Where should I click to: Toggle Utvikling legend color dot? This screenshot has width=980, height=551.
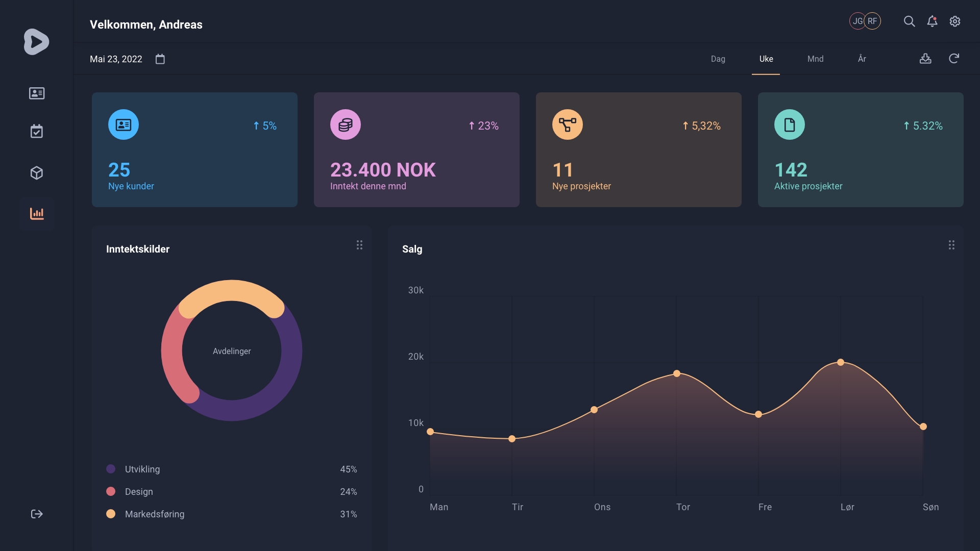(x=111, y=469)
